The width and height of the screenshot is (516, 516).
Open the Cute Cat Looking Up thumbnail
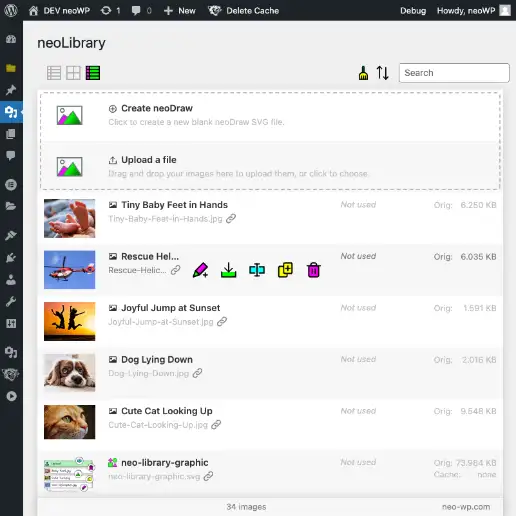tap(69, 422)
